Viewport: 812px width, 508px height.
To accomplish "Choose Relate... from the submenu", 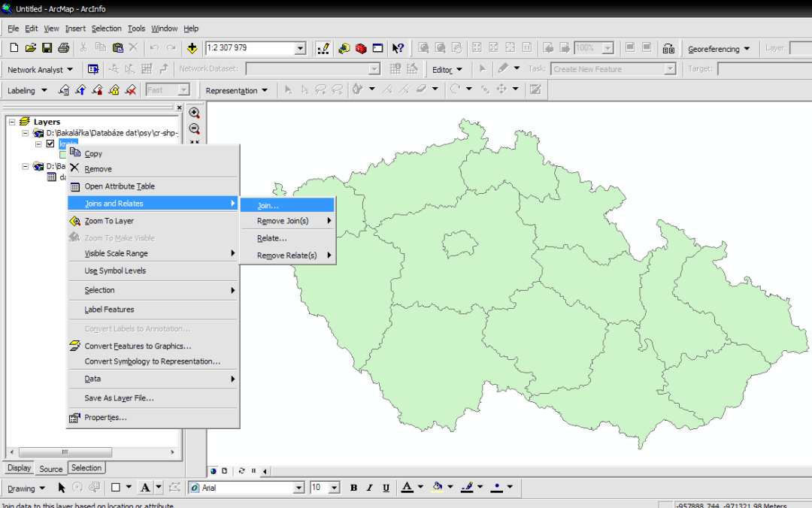I will [287, 238].
